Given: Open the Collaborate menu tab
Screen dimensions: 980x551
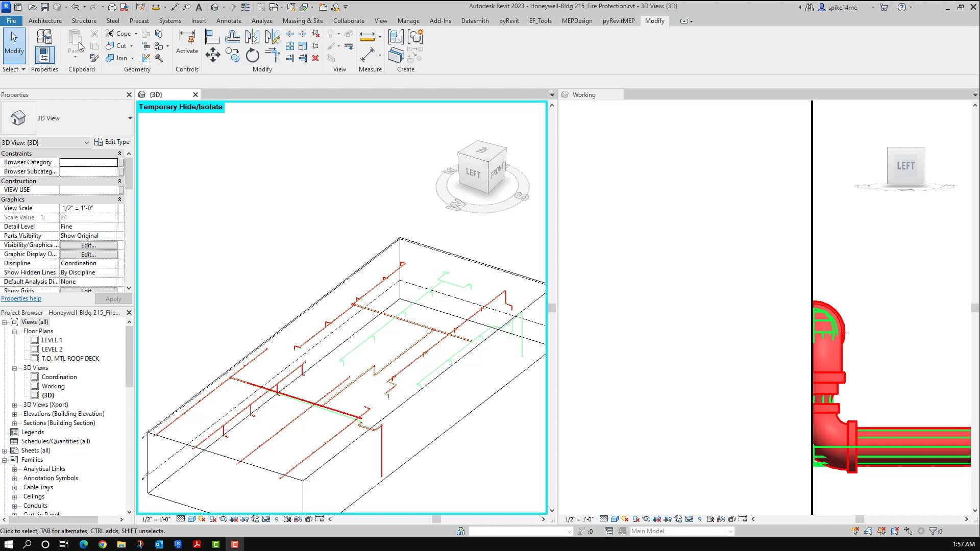Looking at the screenshot, I should point(349,21).
